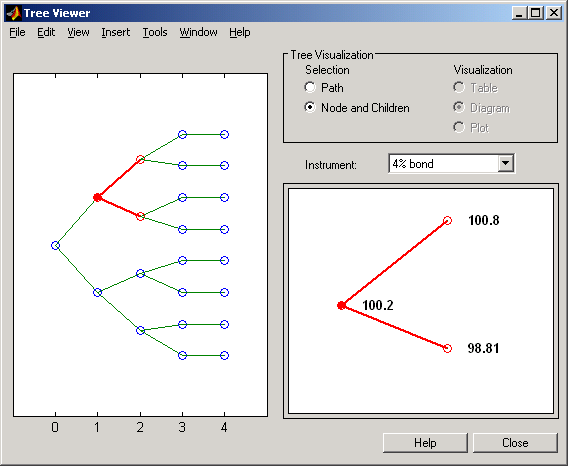This screenshot has height=466, width=568.
Task: Select the root node at time 0
Action: 55,246
